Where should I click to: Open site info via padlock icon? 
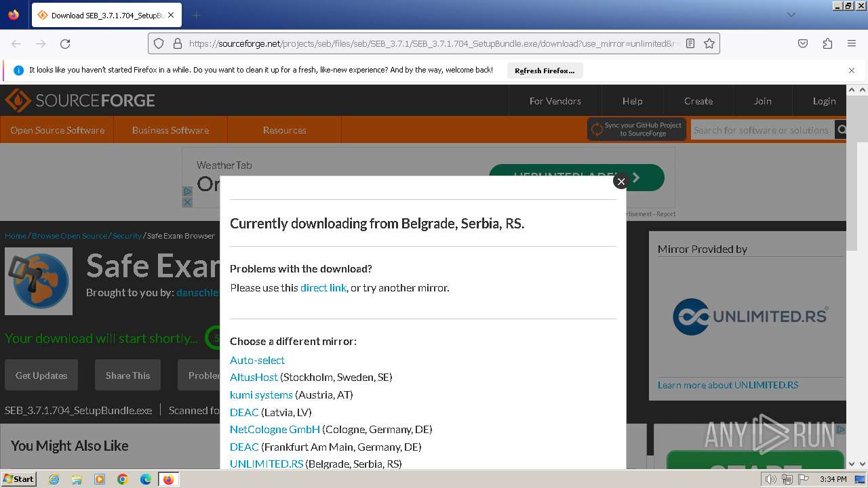click(178, 43)
